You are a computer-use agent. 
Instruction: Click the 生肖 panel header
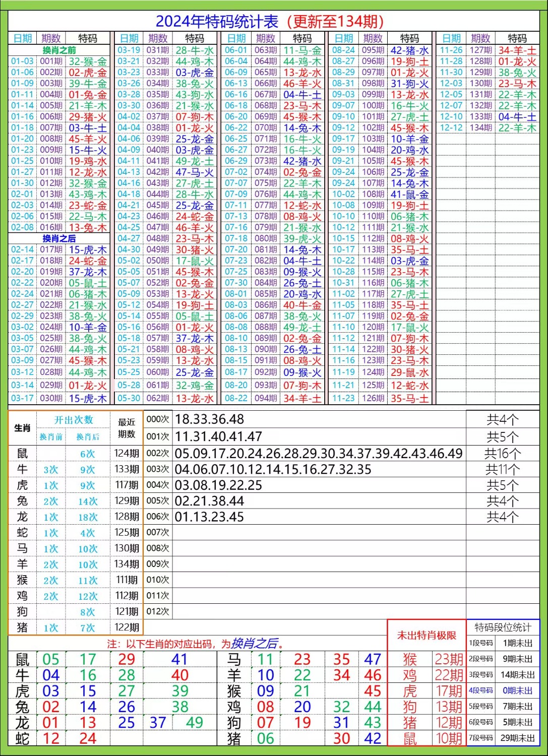22,428
